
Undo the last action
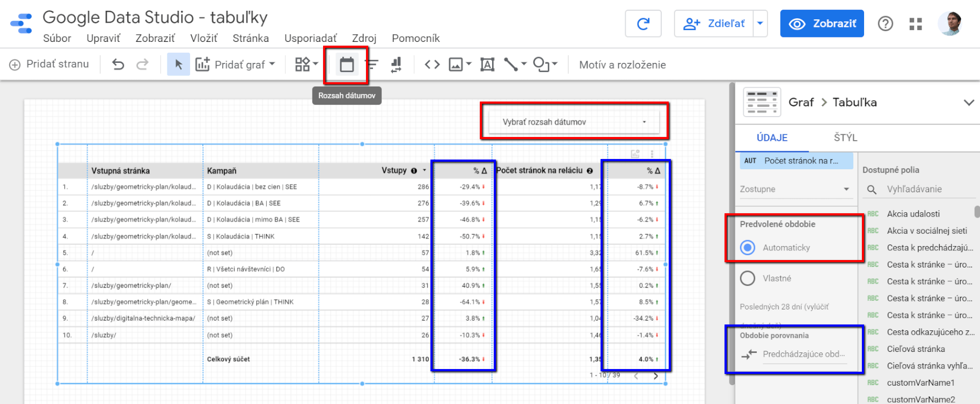pos(118,64)
